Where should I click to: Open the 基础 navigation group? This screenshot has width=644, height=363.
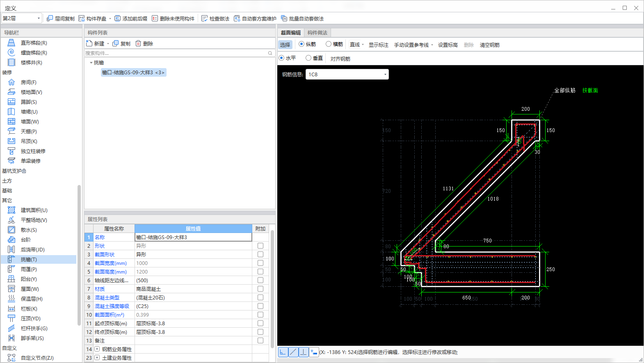(7, 190)
